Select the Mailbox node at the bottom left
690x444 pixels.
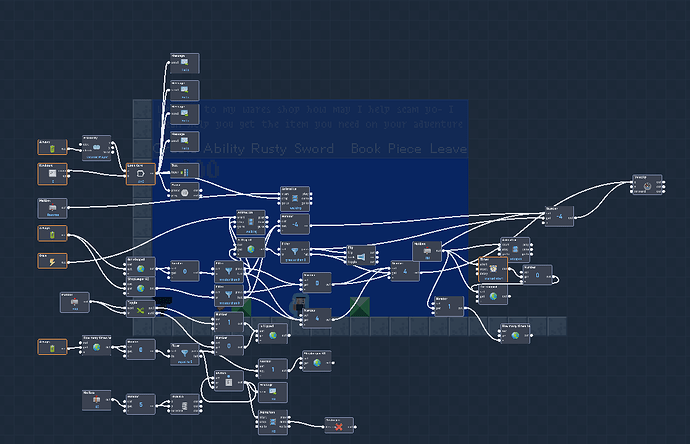(96, 400)
